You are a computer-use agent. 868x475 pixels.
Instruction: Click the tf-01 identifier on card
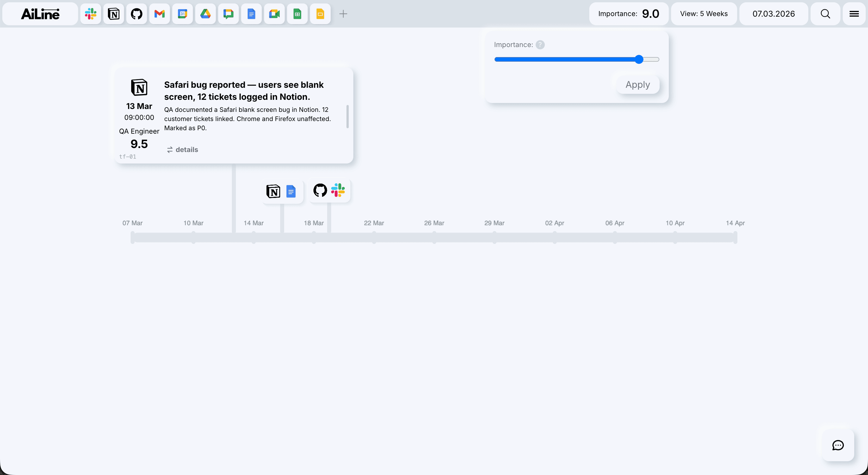click(x=128, y=157)
